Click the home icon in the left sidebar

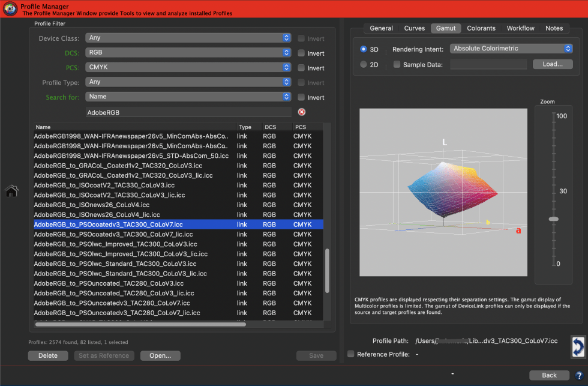pyautogui.click(x=11, y=191)
